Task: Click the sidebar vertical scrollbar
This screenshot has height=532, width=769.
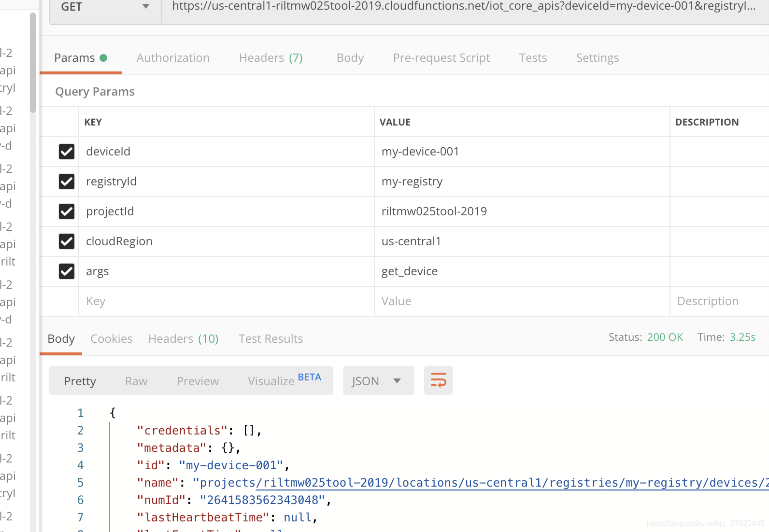Action: coord(33,63)
